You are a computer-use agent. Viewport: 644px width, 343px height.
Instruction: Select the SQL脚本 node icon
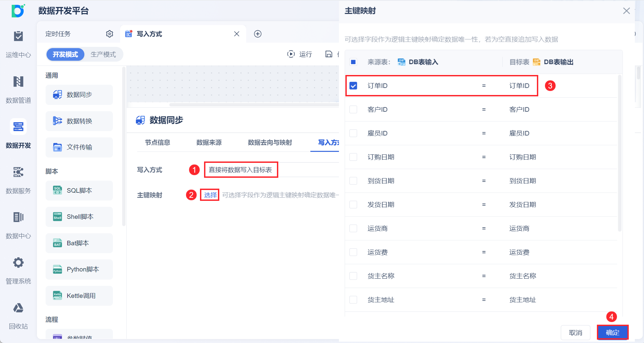coord(58,190)
